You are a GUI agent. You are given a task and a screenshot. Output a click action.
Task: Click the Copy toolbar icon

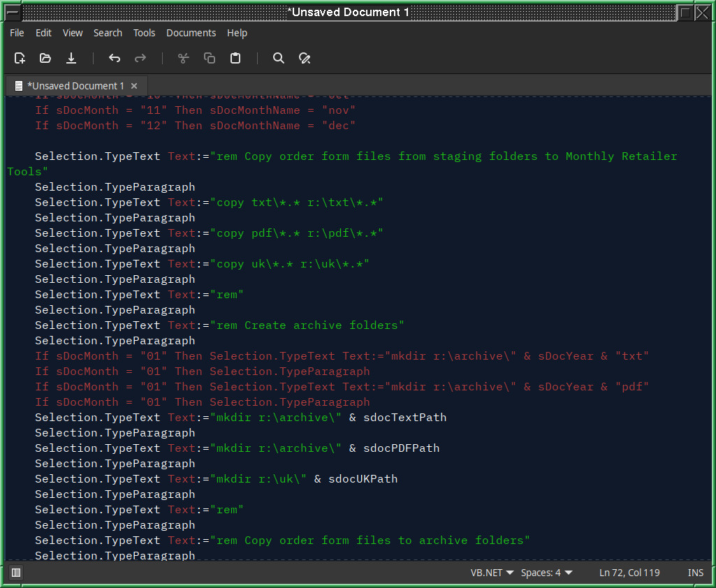(210, 59)
